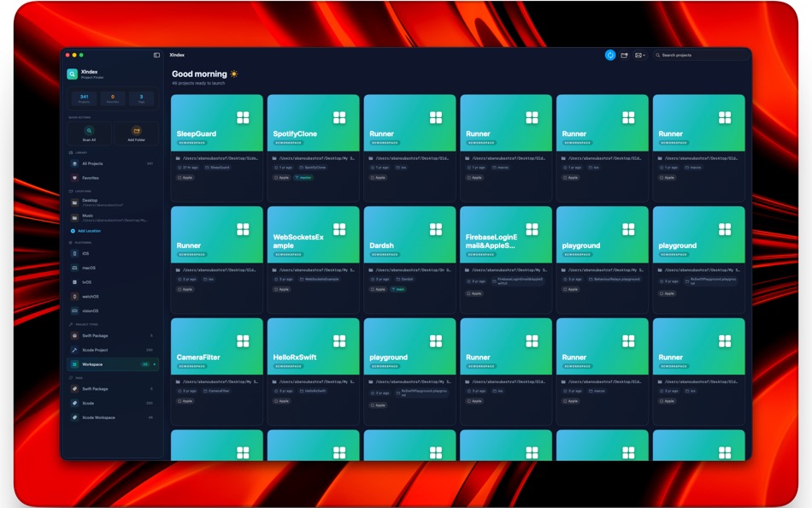Viewport: 812px width, 508px height.
Task: Toggle the Workspace project type filter
Action: coord(94,363)
